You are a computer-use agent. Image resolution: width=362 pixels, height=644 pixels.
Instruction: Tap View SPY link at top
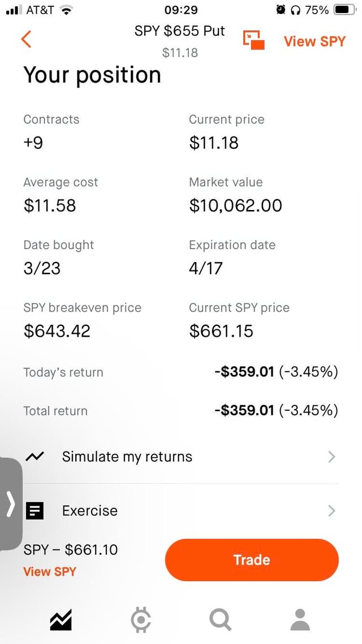tap(314, 41)
